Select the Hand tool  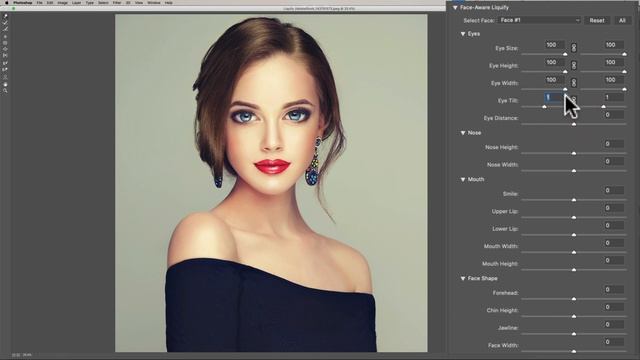click(5, 84)
